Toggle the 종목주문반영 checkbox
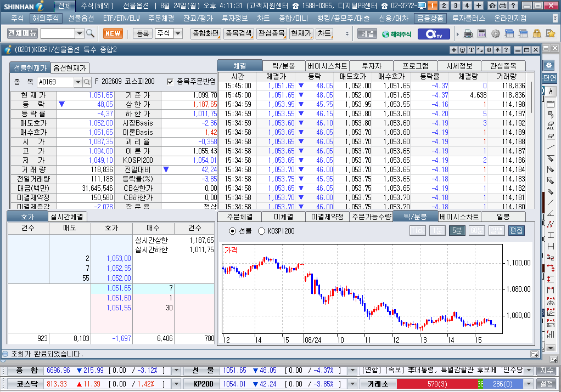This screenshot has height=392, width=561. tap(170, 82)
